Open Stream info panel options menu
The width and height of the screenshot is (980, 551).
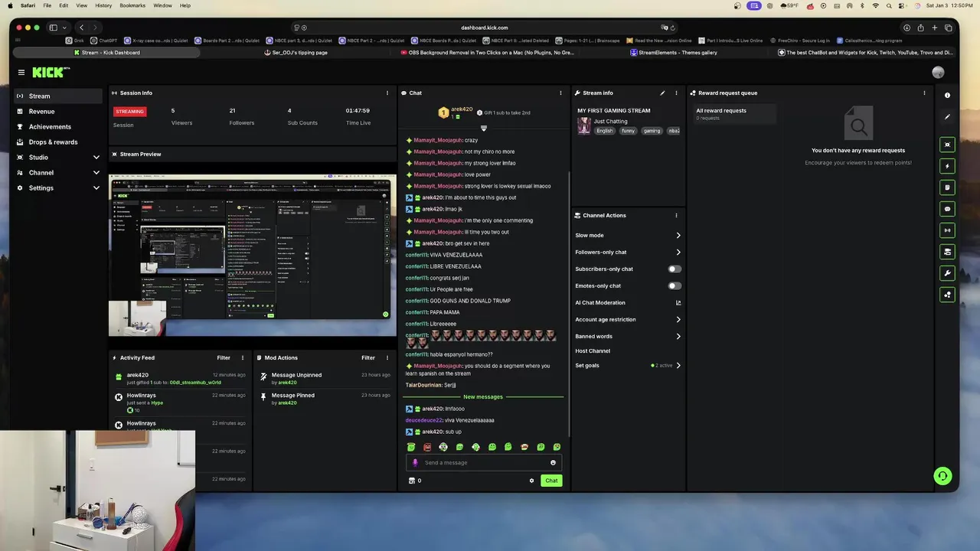tap(676, 93)
